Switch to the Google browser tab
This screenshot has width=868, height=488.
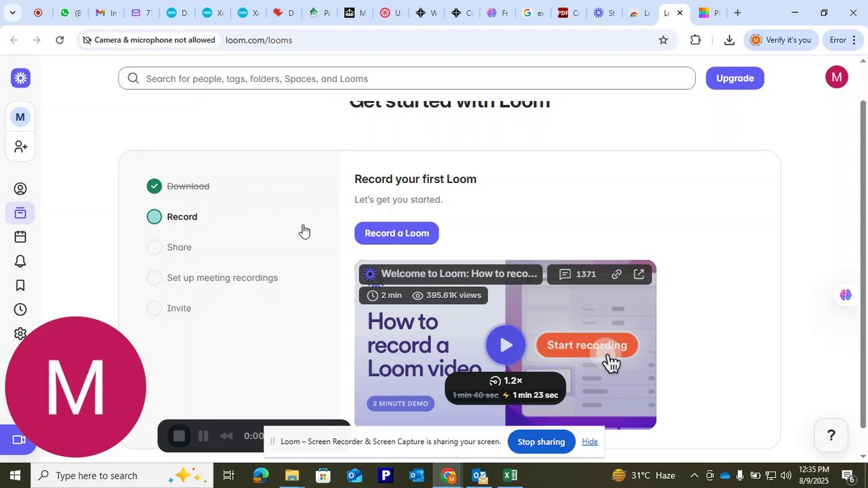[533, 13]
